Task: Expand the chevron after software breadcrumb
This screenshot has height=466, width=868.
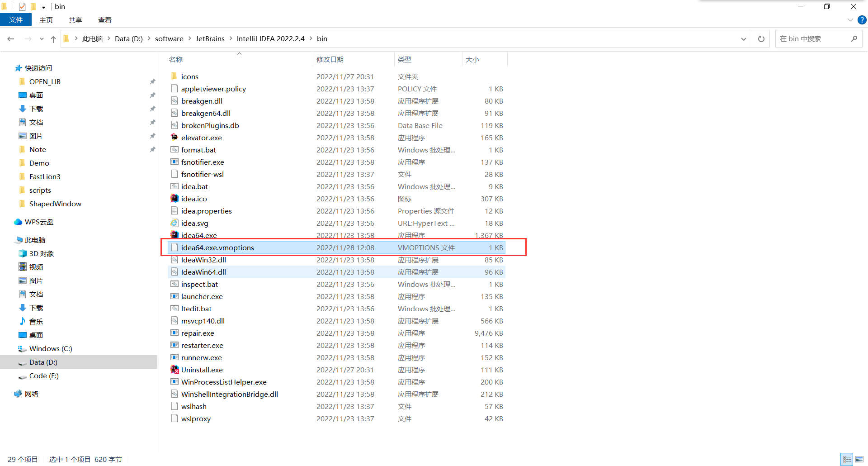Action: tap(190, 39)
